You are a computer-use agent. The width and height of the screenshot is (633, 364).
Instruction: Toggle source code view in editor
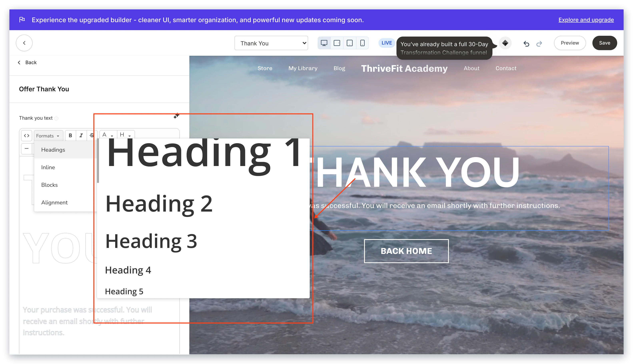point(27,135)
